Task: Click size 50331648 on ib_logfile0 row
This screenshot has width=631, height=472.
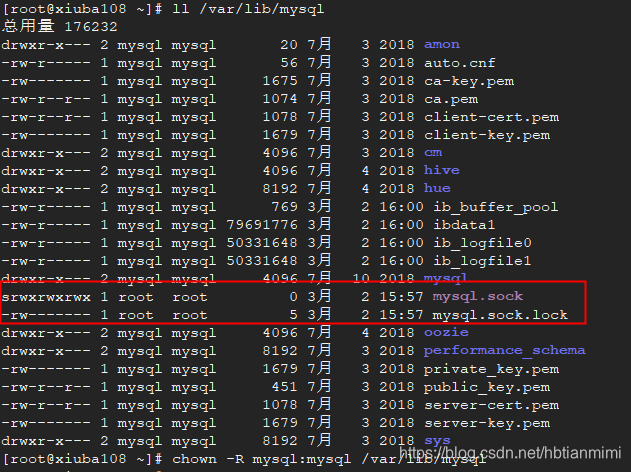Action: coord(262,243)
